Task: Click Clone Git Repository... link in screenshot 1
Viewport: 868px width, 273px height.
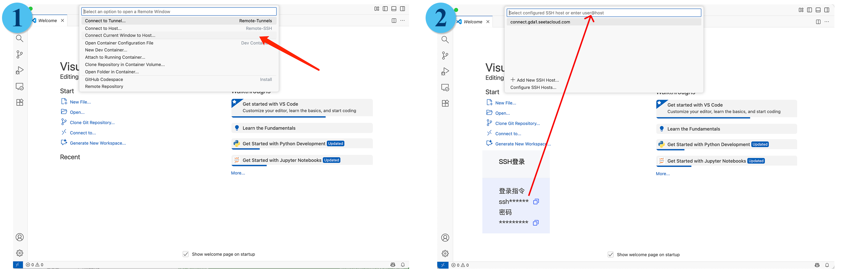Action: click(x=92, y=123)
